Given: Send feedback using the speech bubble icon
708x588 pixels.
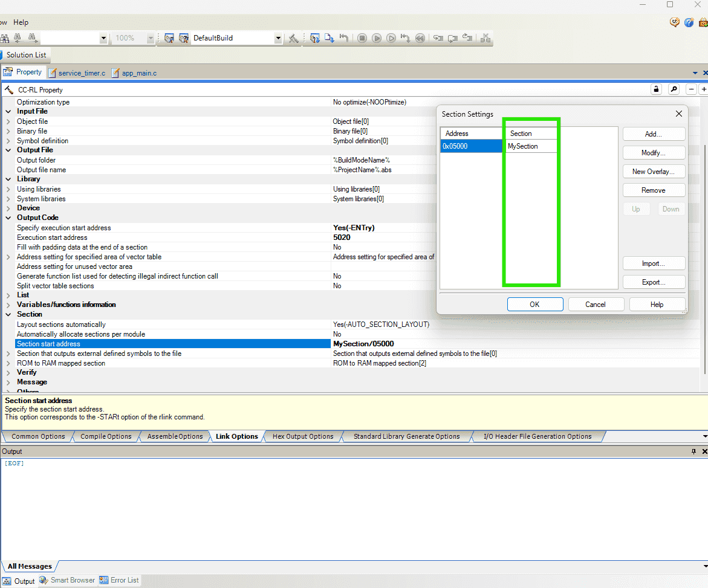Looking at the screenshot, I should 675,22.
